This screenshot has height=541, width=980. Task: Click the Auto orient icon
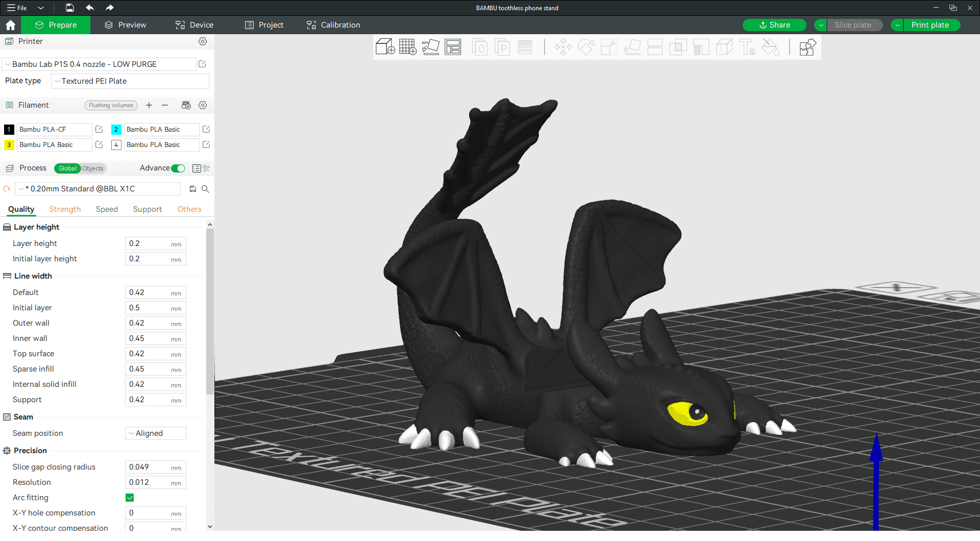coord(430,47)
